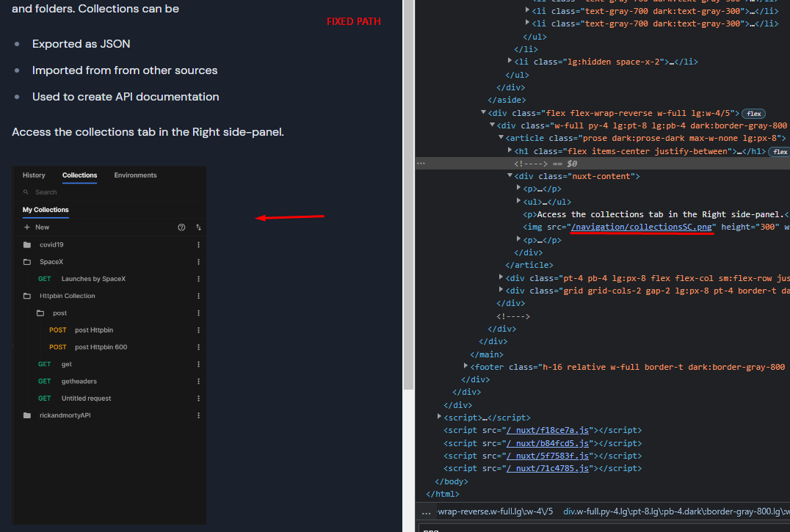Select the Collections tab
The image size is (790, 532).
coord(79,175)
